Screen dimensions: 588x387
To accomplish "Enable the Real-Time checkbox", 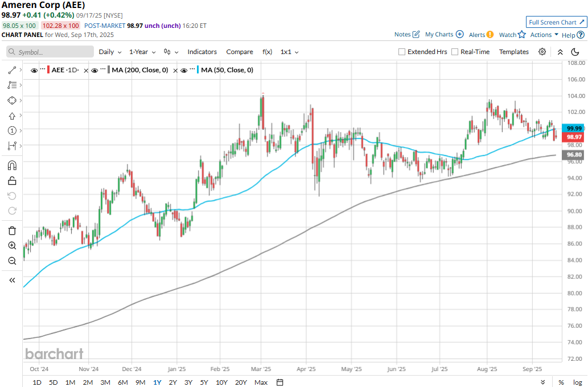I will point(455,52).
